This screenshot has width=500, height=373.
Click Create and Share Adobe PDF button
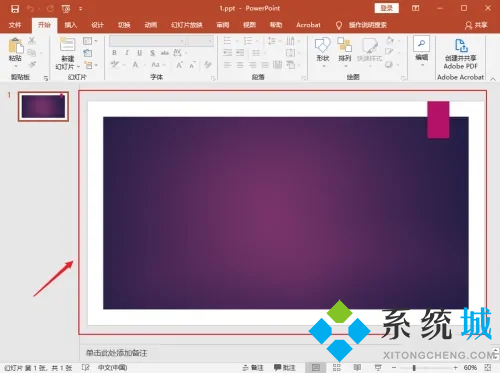(x=461, y=54)
